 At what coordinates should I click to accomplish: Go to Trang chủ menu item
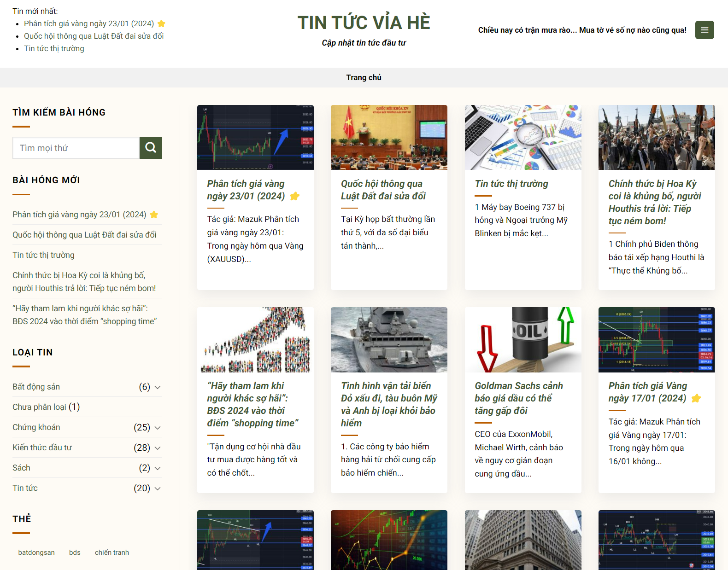point(364,77)
